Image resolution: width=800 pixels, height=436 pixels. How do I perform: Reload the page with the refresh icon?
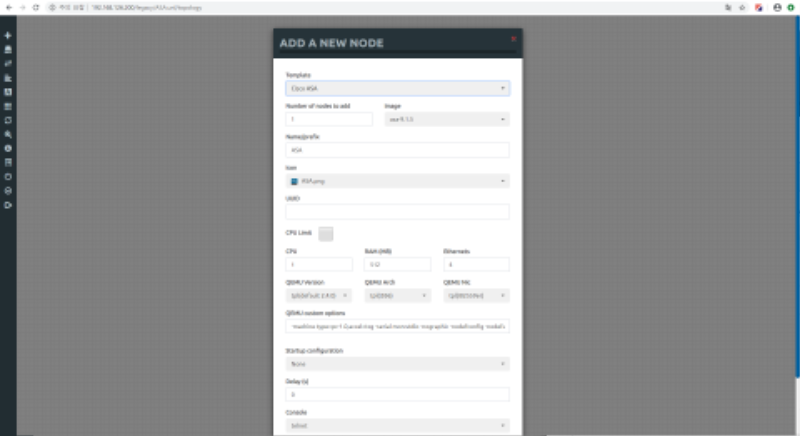[36, 8]
